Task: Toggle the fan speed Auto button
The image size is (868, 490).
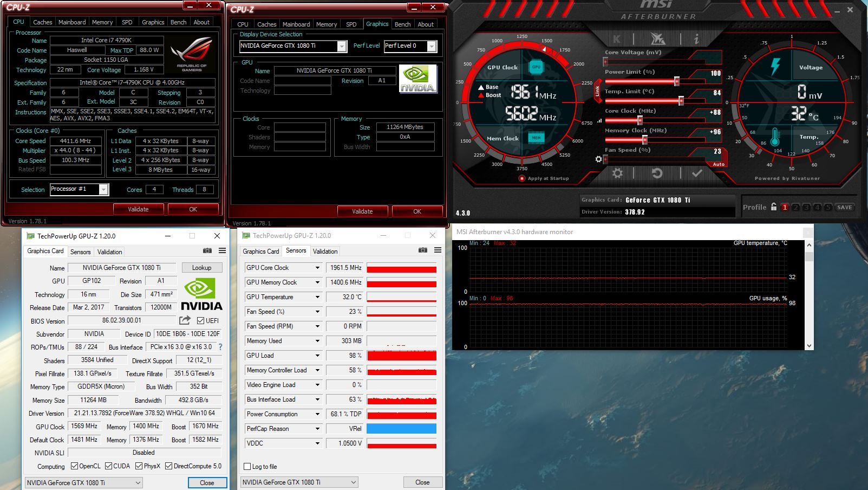Action: pyautogui.click(x=719, y=164)
